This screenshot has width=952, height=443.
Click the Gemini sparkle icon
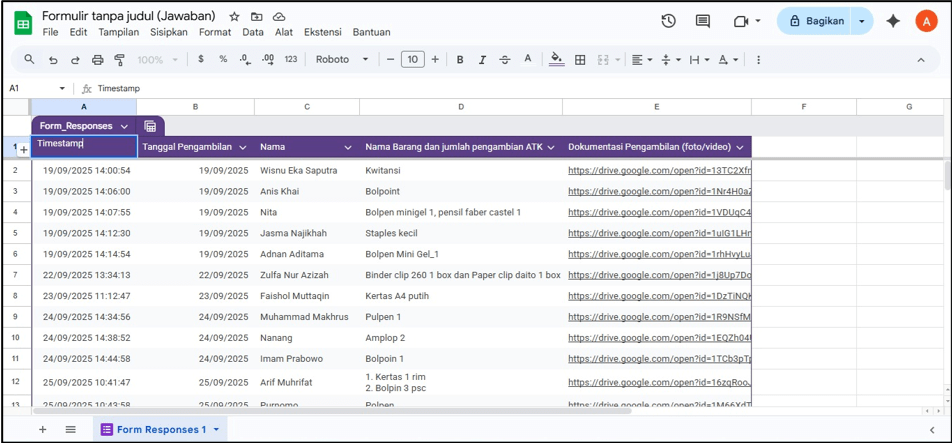click(x=893, y=21)
